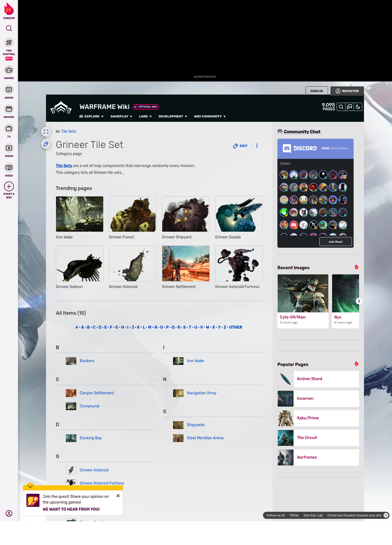Open the user profile icon in sidebar
The height and width of the screenshot is (545, 392).
click(9, 513)
